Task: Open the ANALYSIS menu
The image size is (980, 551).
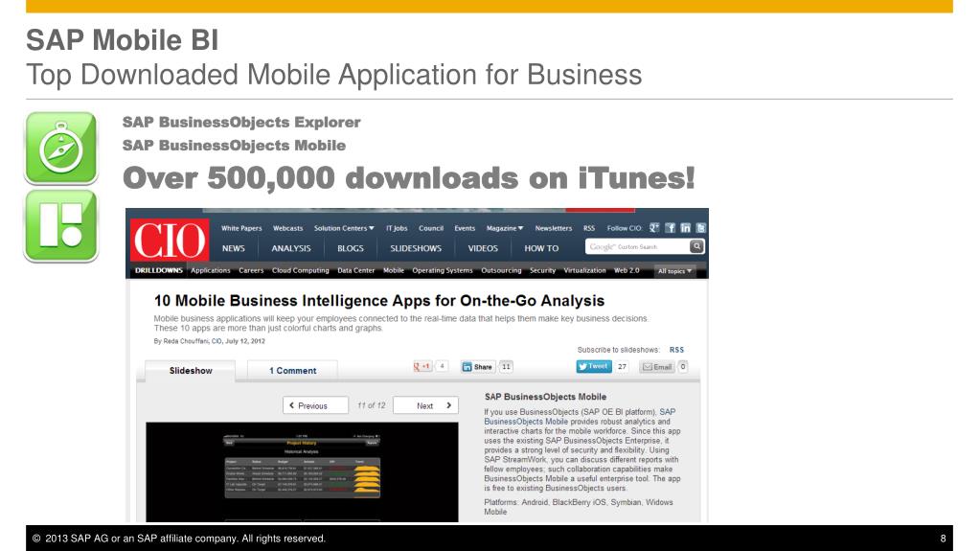Action: click(290, 248)
